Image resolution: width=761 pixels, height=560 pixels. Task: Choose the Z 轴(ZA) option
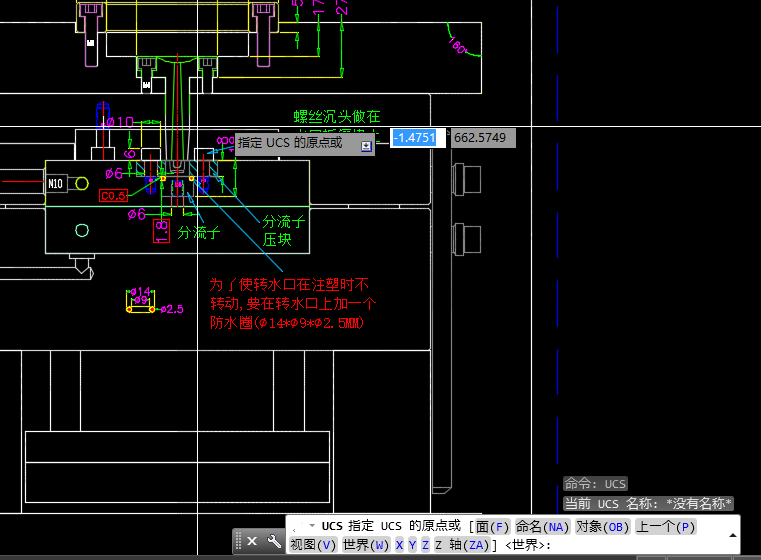tap(462, 545)
